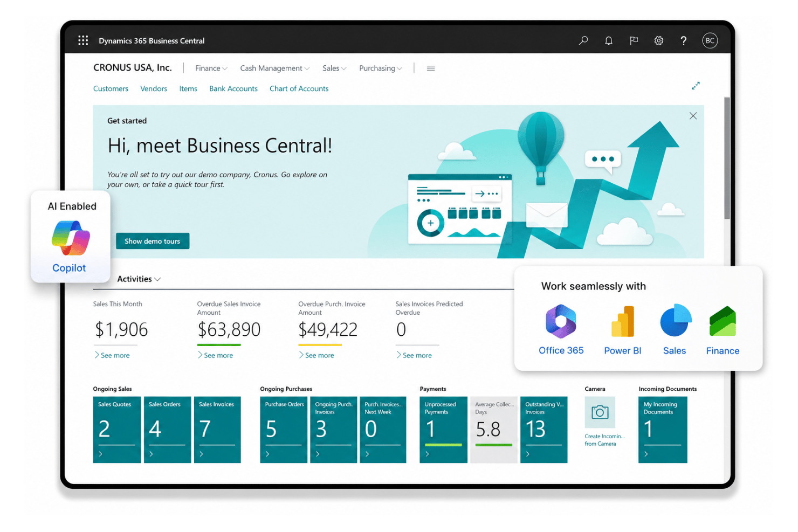The image size is (798, 532).
Task: Click the page vertical scrollbar
Action: (x=727, y=158)
